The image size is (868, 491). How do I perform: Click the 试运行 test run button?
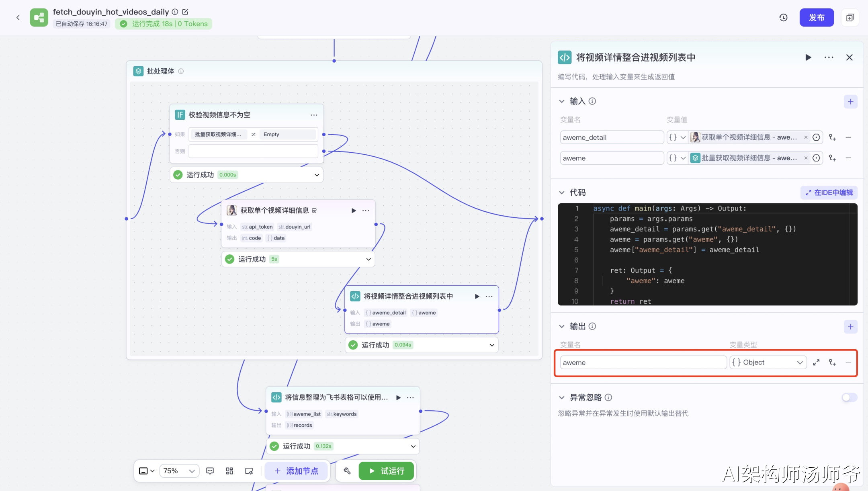click(x=386, y=471)
